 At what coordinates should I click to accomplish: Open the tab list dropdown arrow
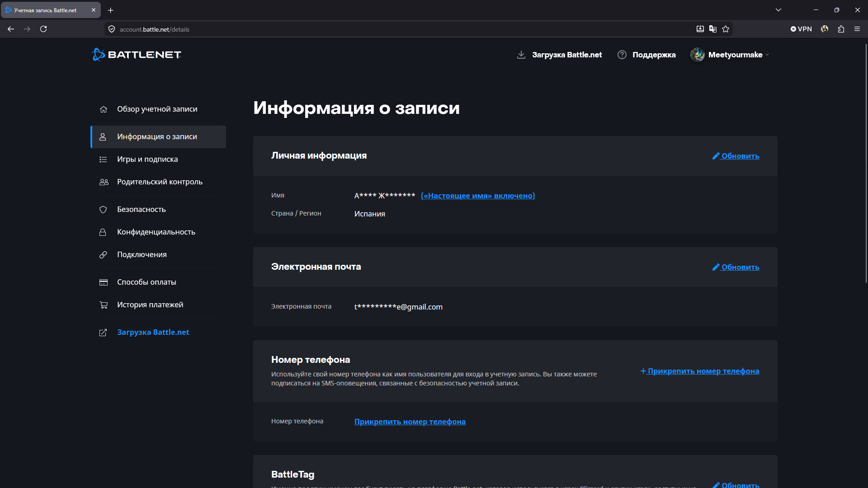778,10
